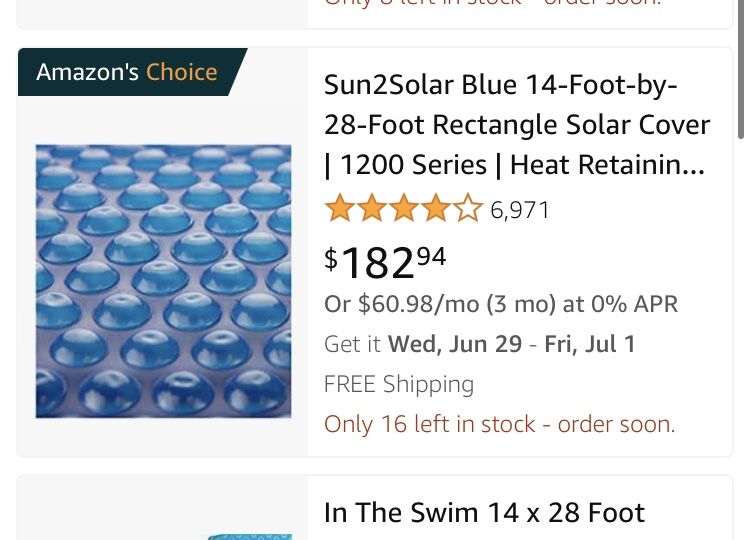The image size is (750, 540).
Task: Tap the cut-off stock notice at top
Action: coord(492,3)
